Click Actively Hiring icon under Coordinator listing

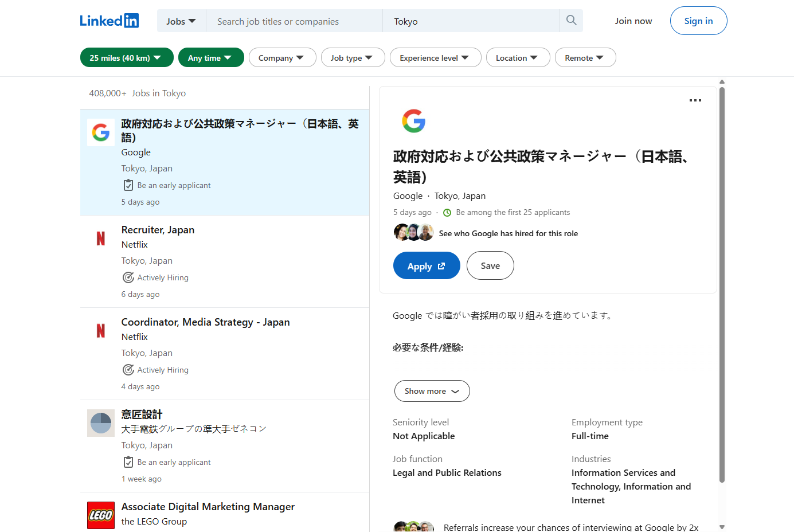[x=128, y=370]
